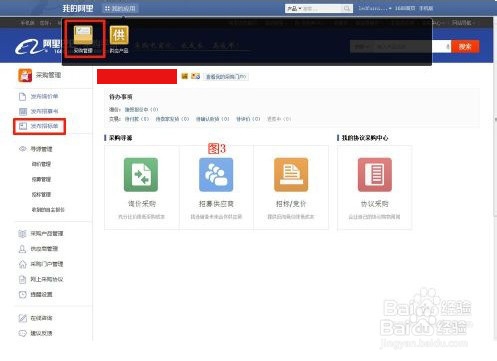
Task: Click the chat bubble icon for 建议反馈
Action: (x=22, y=333)
